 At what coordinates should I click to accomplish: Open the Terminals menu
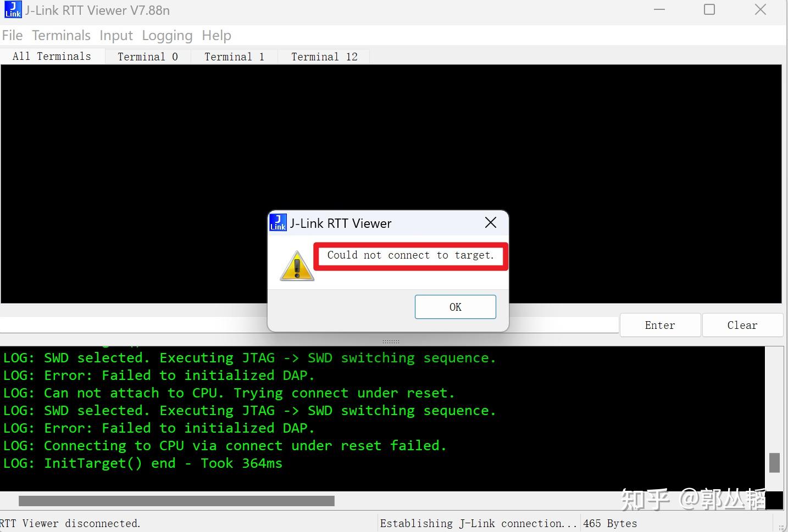tap(61, 35)
